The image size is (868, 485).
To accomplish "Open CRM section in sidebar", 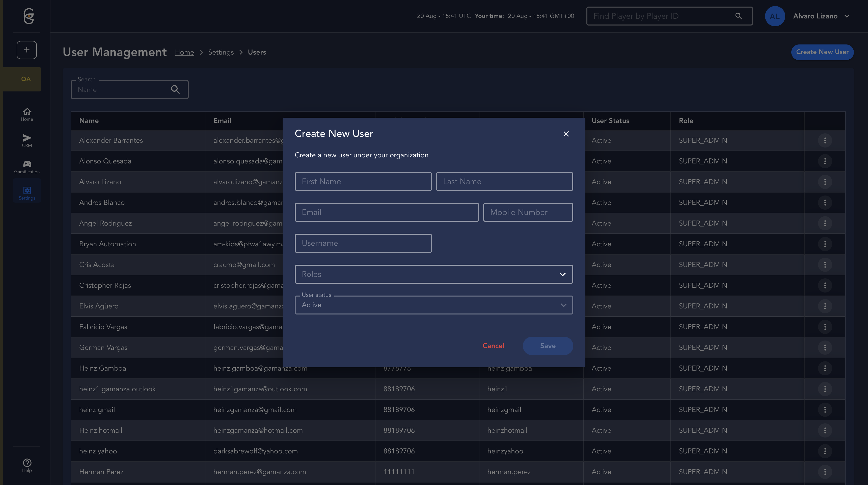I will click(x=27, y=141).
